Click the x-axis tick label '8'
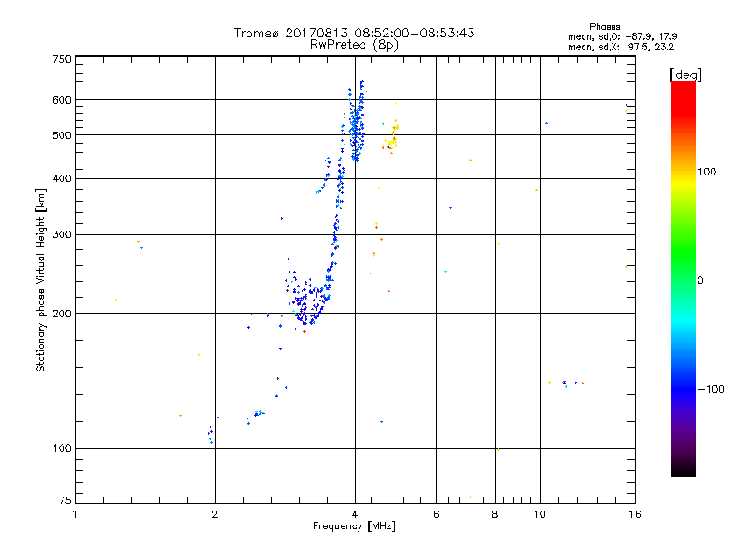The height and width of the screenshot is (560, 747). tap(495, 514)
